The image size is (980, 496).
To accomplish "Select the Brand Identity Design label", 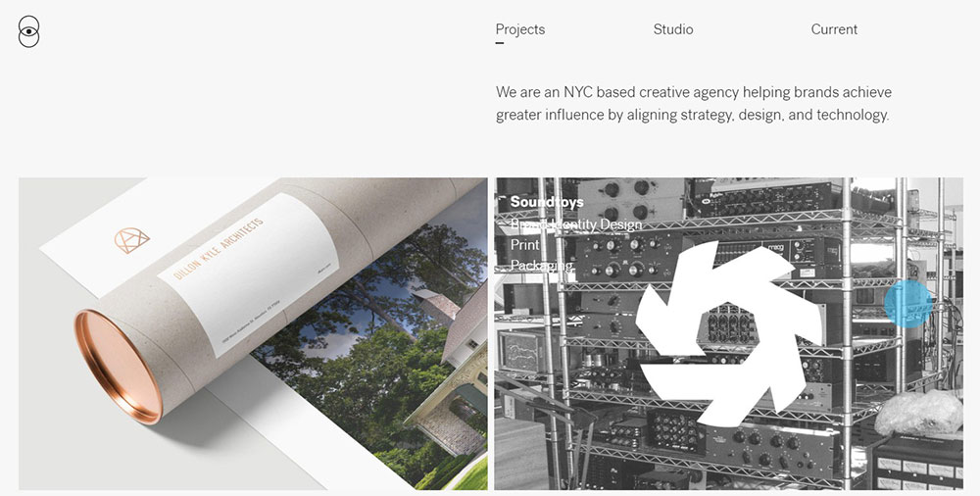I will pos(576,223).
